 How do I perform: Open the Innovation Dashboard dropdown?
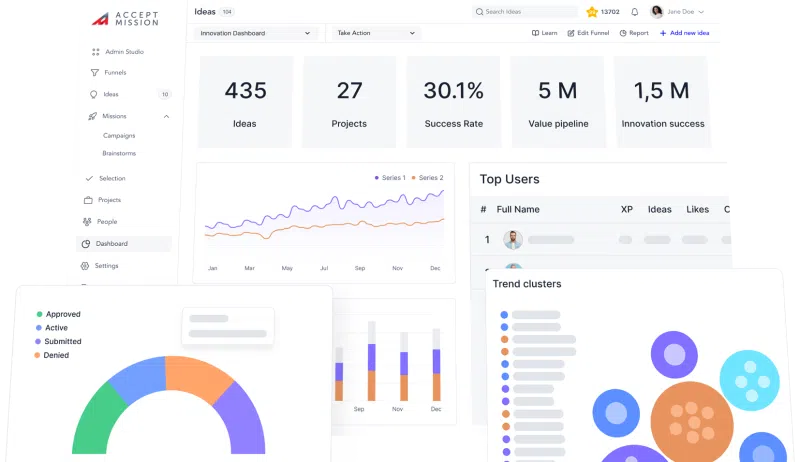255,33
